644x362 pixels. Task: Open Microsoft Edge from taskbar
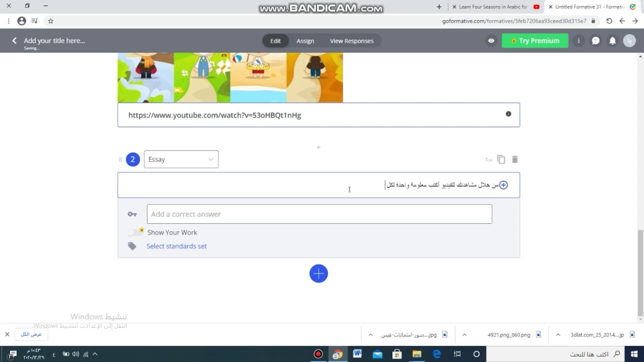click(437, 354)
